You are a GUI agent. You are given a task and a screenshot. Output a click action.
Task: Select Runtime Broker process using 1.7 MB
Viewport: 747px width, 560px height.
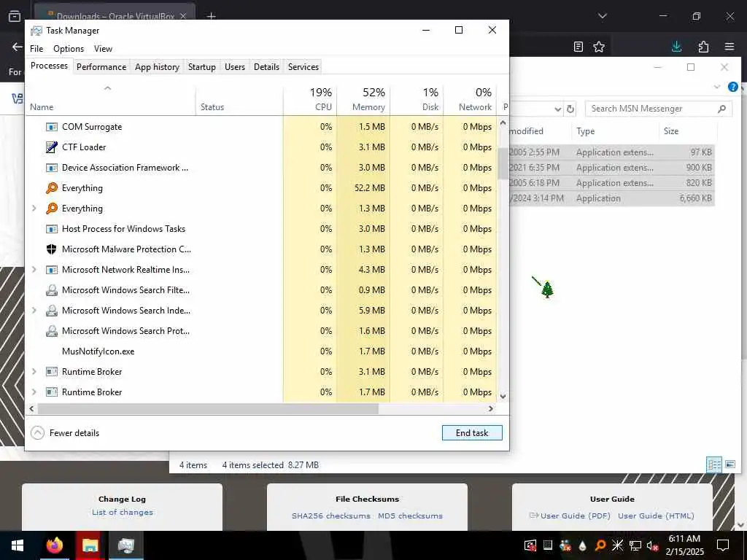tap(261, 392)
